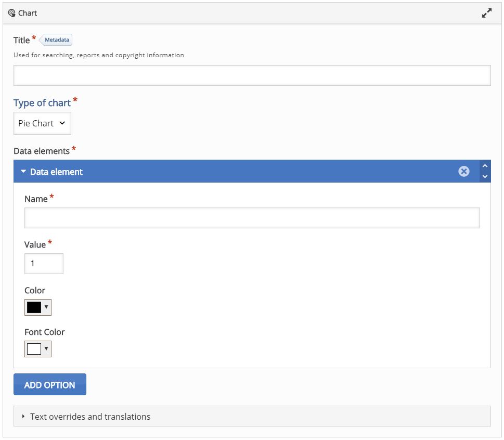
Task: Select the black Color swatch
Action: (34, 307)
